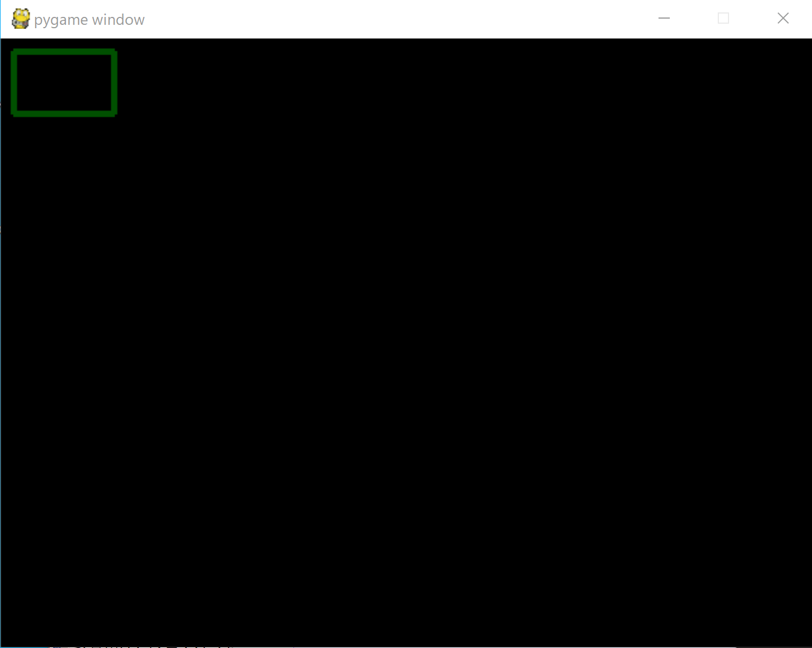Select the green rectangle's top-left corner
The width and height of the screenshot is (812, 648).
(x=14, y=52)
